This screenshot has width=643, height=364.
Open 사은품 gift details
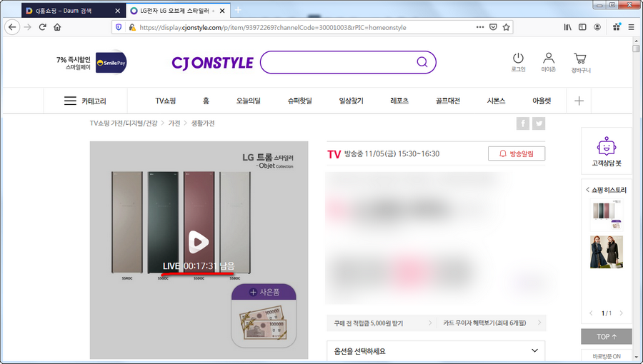(x=264, y=315)
